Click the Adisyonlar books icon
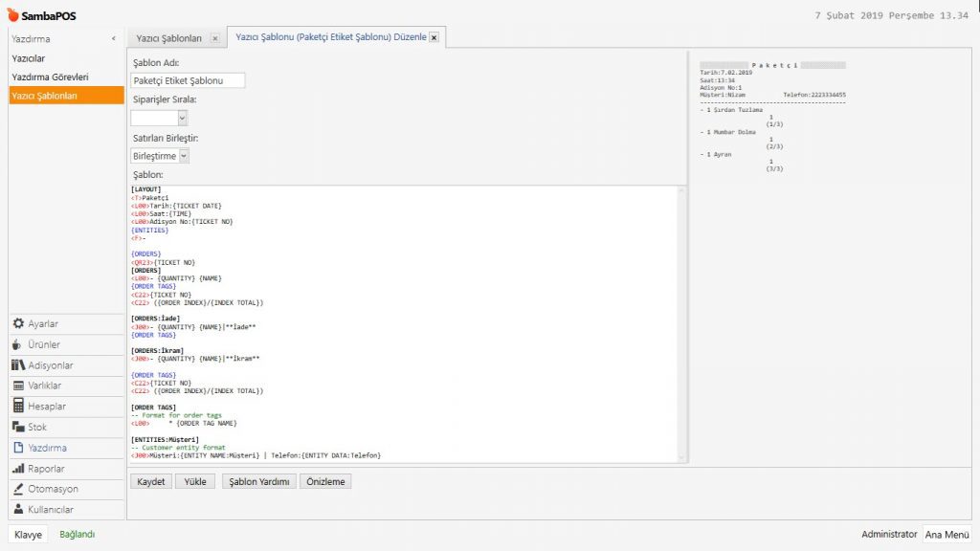 [x=18, y=365]
